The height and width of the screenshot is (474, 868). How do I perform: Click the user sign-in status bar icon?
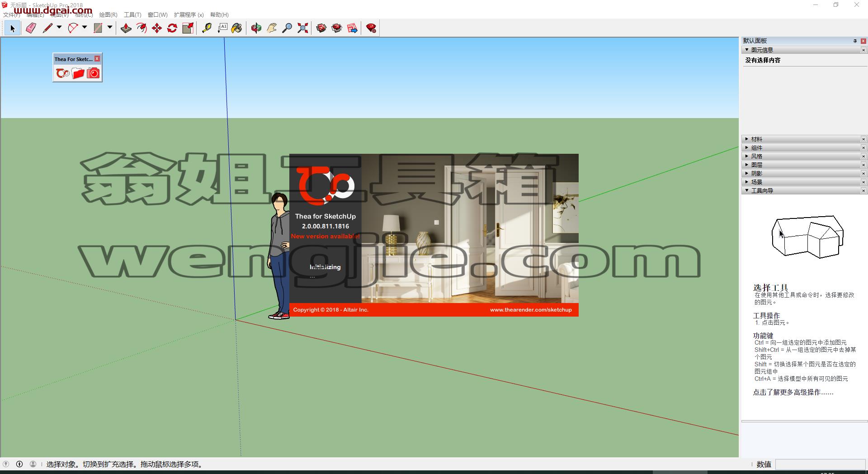coord(33,464)
